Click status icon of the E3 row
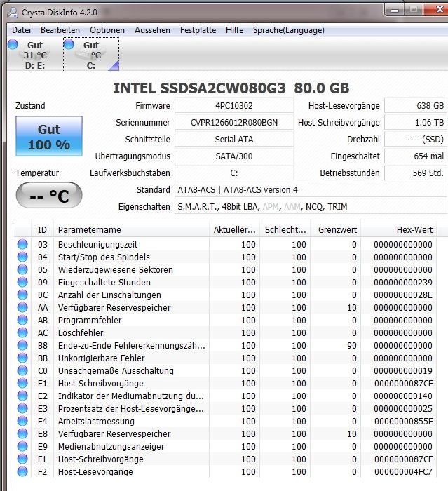The image size is (448, 491). tap(22, 408)
